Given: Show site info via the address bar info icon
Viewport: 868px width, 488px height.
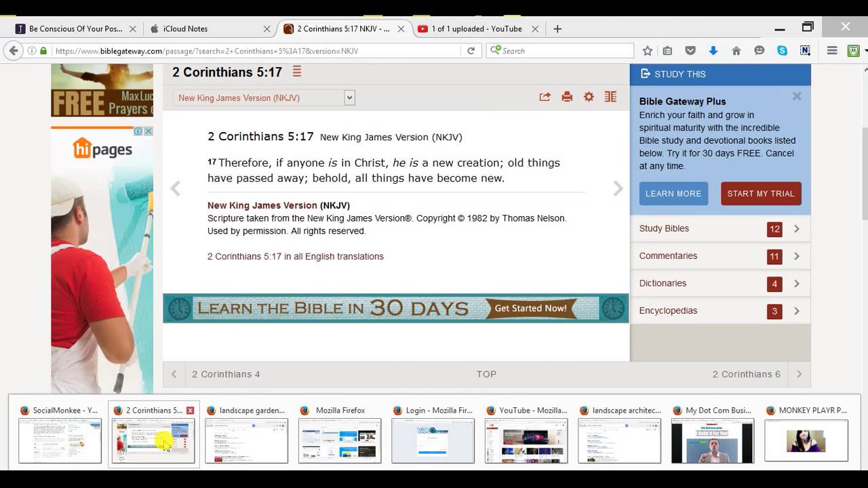Looking at the screenshot, I should click(x=32, y=51).
